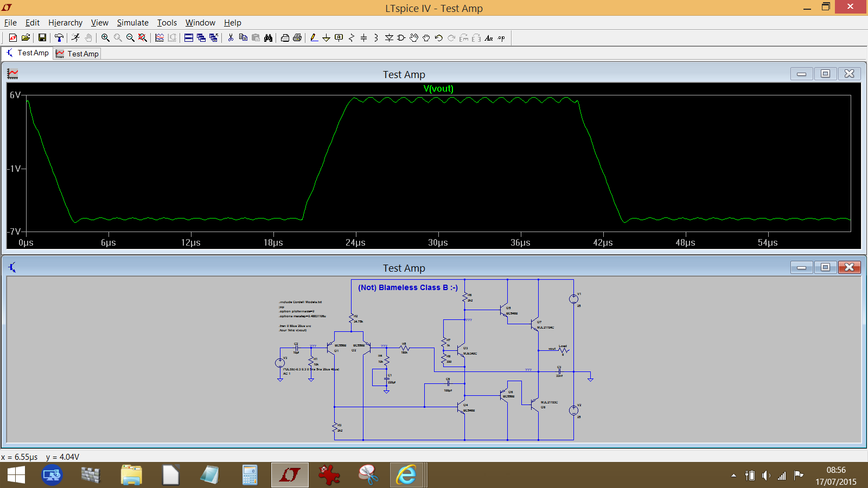Select the Drag closed-hand tool
Screen dimensions: 868x488
click(x=426, y=37)
